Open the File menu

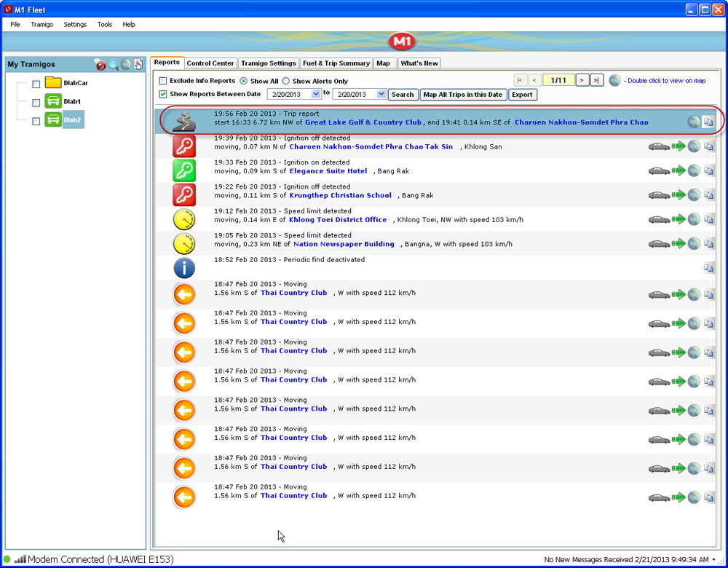pyautogui.click(x=15, y=25)
